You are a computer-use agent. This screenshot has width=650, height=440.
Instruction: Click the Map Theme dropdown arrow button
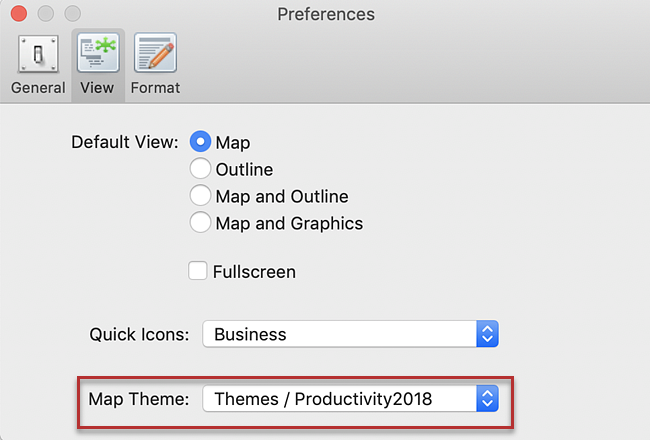tap(487, 399)
